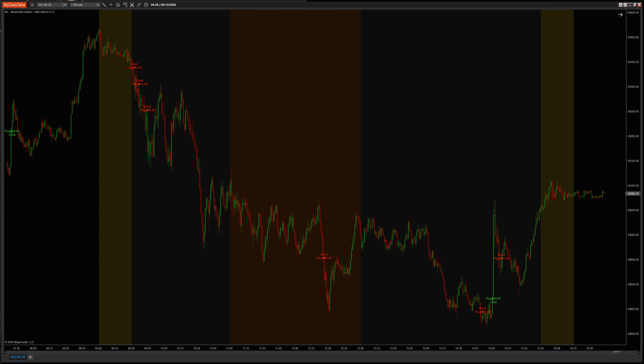Click the ML - Neural Net indicator label
Image resolution: width=644 pixels, height=364 pixels.
29,12
